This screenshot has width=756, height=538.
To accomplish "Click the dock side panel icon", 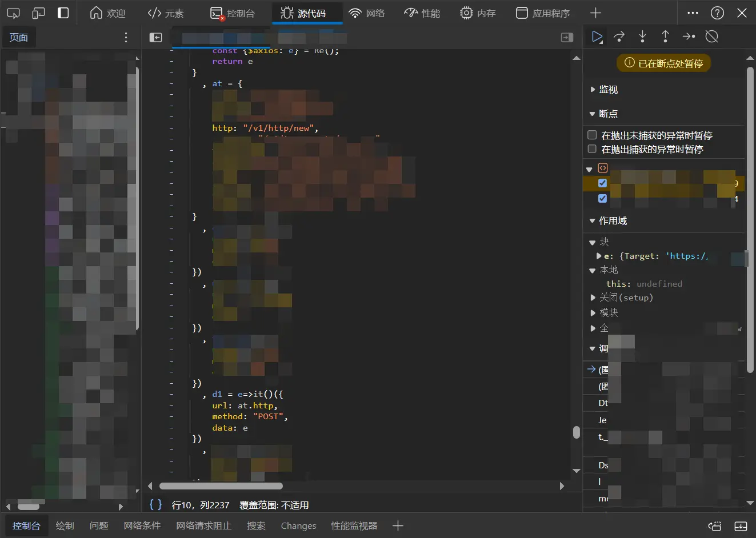I will [63, 13].
